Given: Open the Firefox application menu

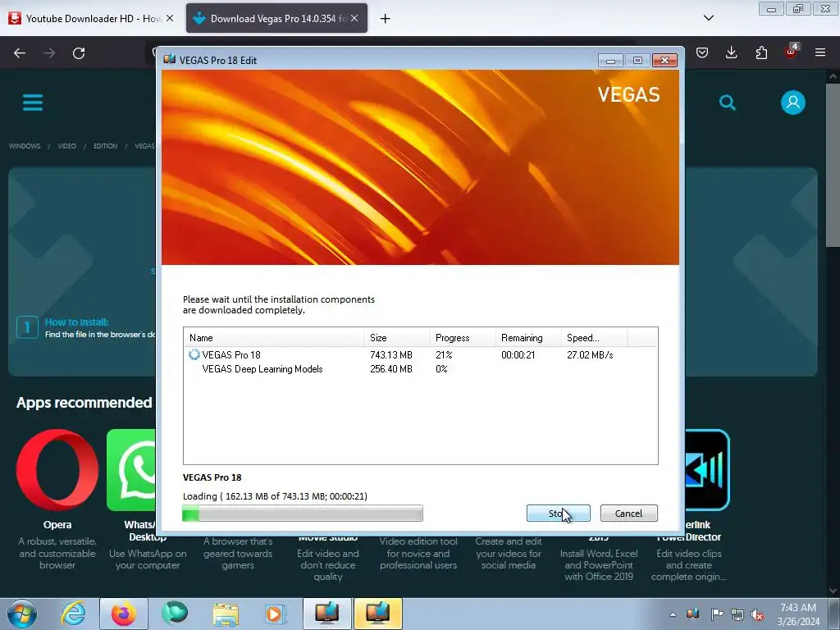Looking at the screenshot, I should click(820, 52).
